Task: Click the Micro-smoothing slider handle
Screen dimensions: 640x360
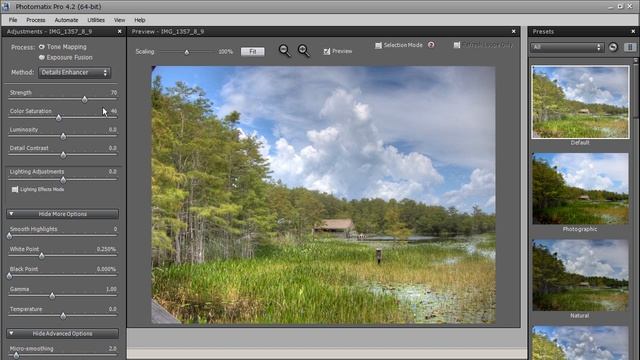Action: pyautogui.click(x=16, y=356)
